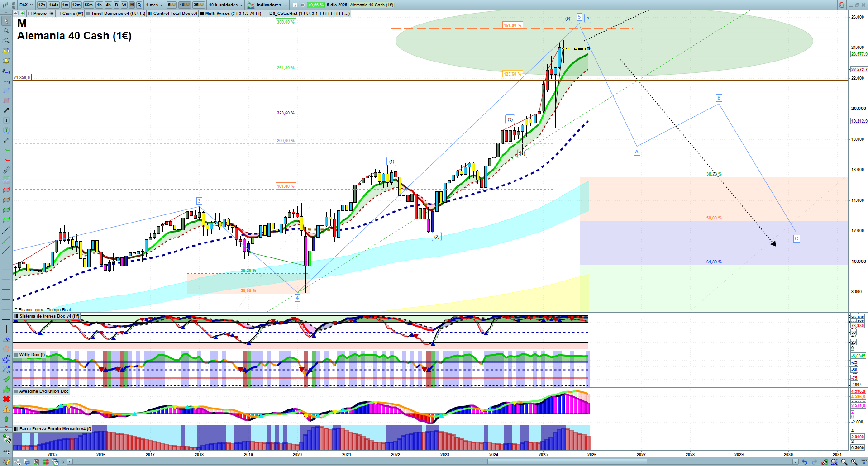868x466 pixels.
Task: Switch to the W weekly timeframe
Action: (124, 5)
